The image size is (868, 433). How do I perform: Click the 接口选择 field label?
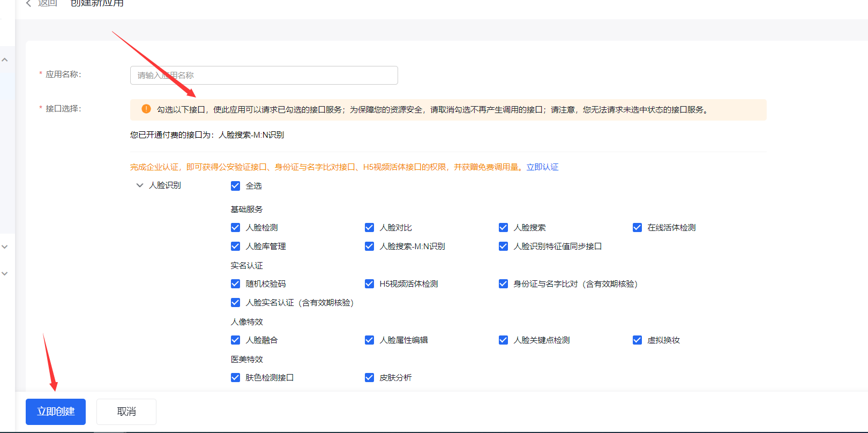[63, 109]
